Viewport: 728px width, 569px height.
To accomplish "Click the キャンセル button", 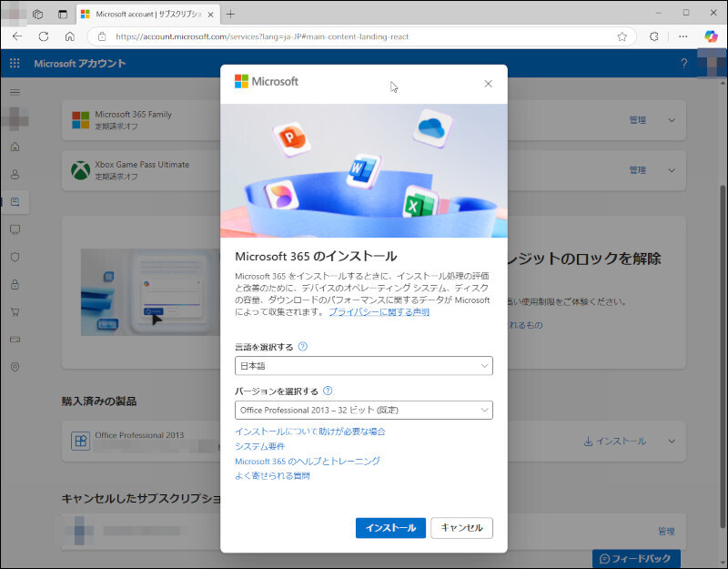I will (x=461, y=528).
